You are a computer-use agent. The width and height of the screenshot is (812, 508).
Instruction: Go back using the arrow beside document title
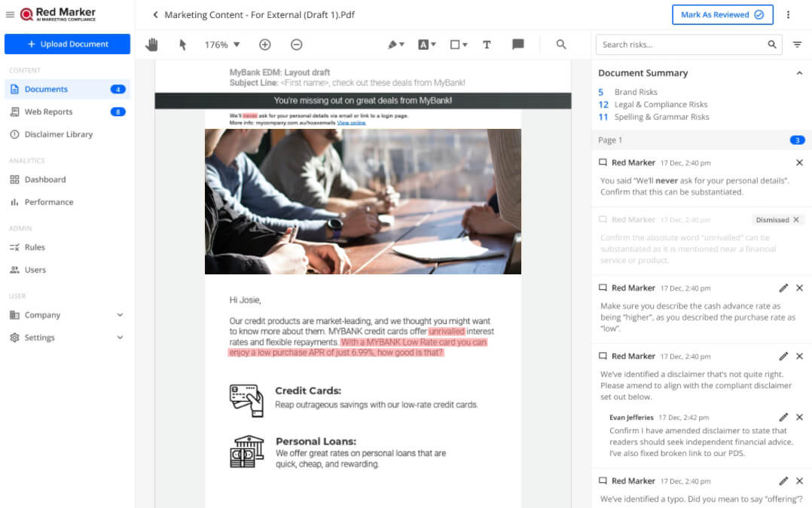point(155,14)
